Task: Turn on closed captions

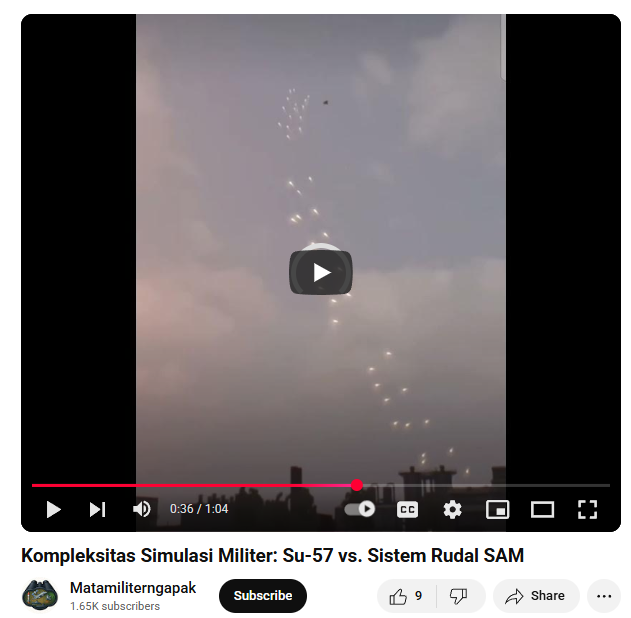Action: pyautogui.click(x=407, y=510)
